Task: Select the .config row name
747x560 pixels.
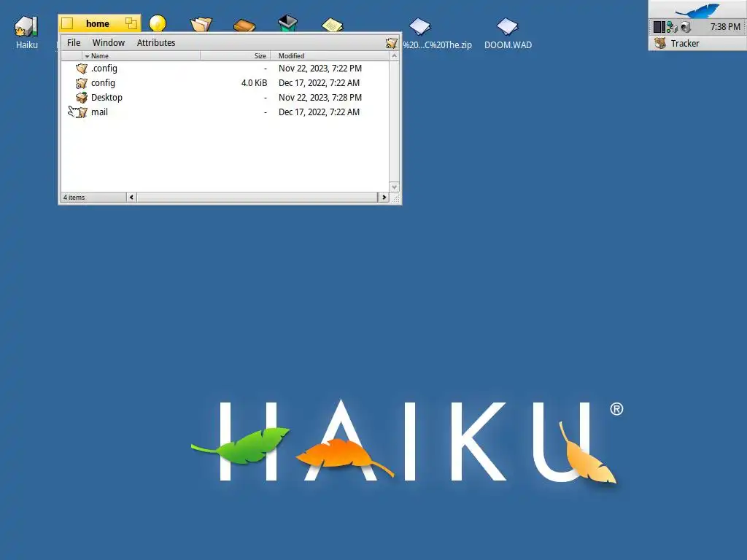Action: [104, 69]
